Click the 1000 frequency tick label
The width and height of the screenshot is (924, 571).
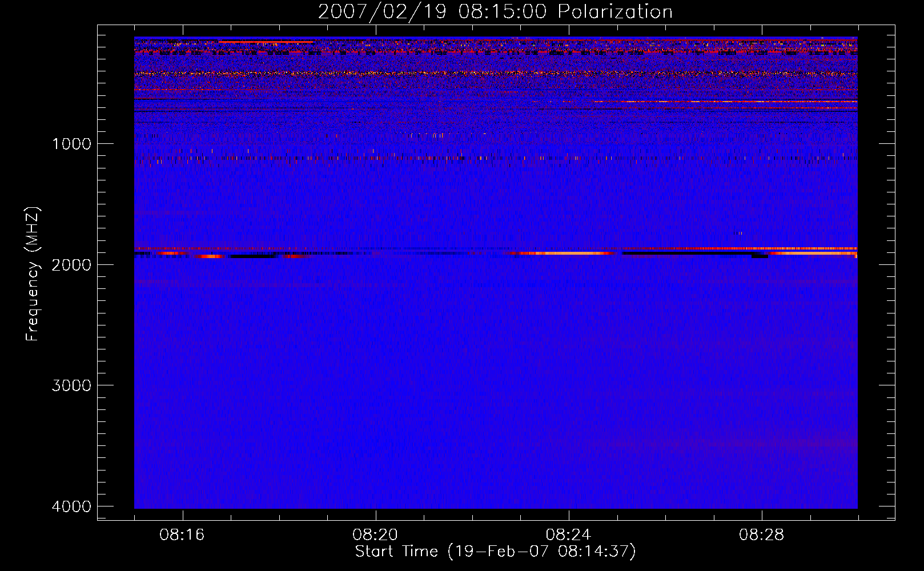click(71, 143)
